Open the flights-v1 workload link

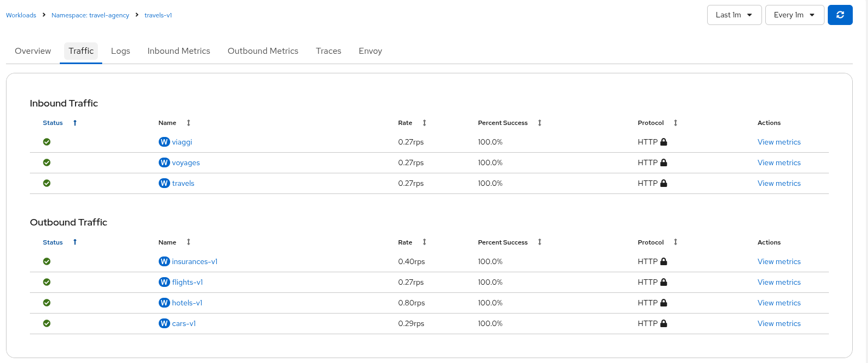click(188, 282)
